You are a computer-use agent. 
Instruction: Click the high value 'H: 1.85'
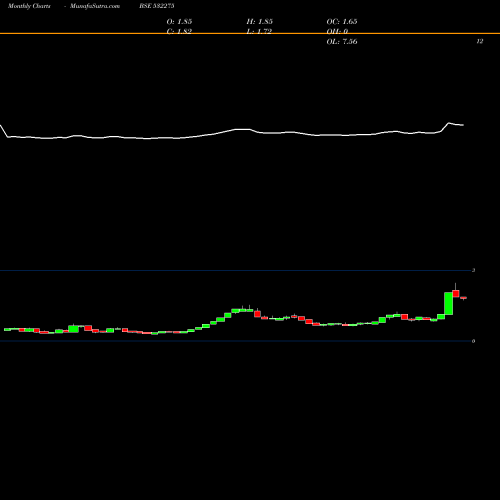pos(260,21)
